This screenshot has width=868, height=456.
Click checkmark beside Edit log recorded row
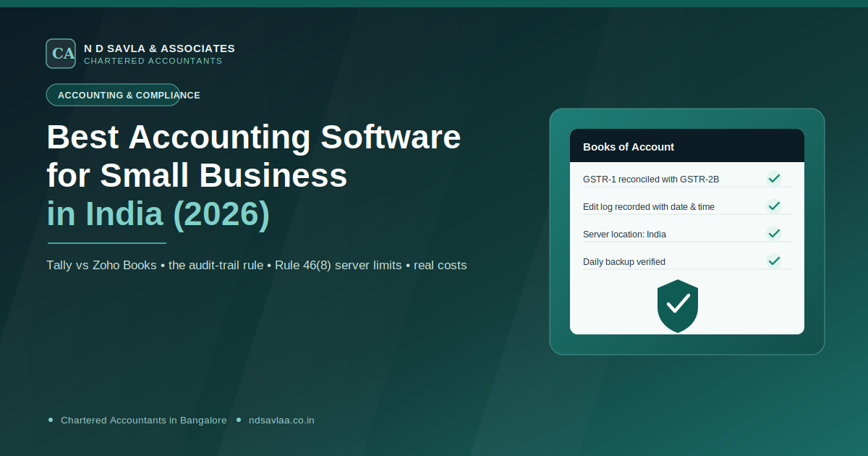774,206
